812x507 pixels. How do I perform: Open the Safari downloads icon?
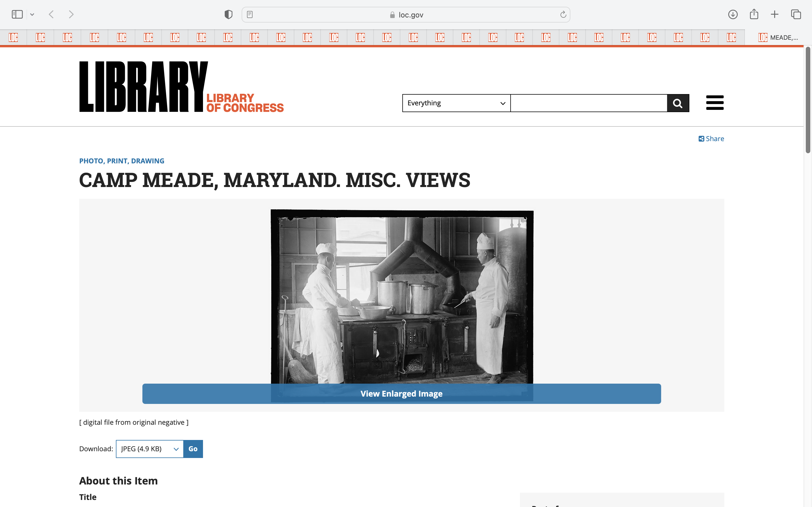(733, 14)
